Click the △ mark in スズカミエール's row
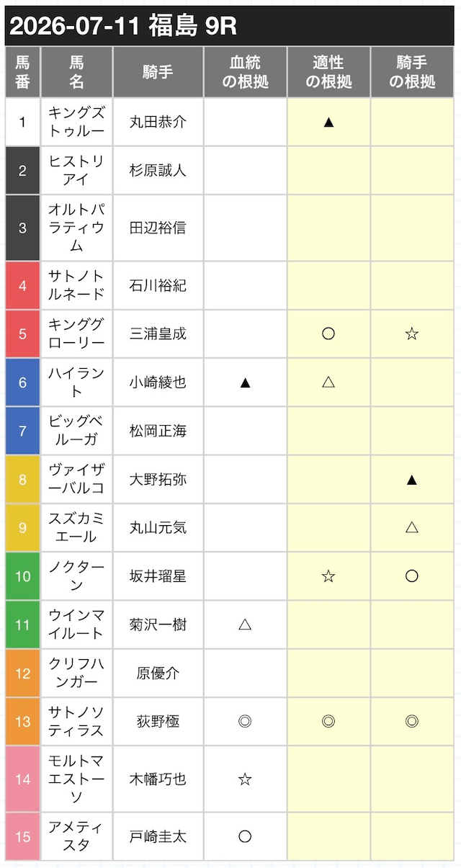The width and height of the screenshot is (461, 868). pyautogui.click(x=412, y=527)
